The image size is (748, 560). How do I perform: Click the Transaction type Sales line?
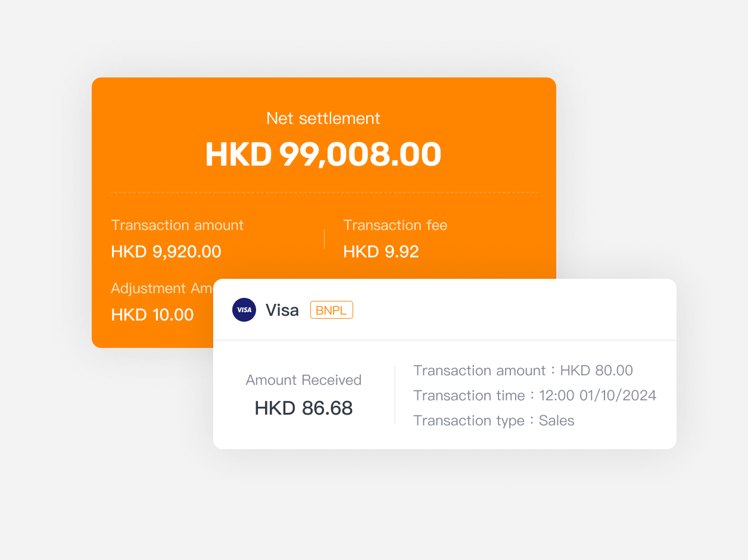(x=494, y=421)
